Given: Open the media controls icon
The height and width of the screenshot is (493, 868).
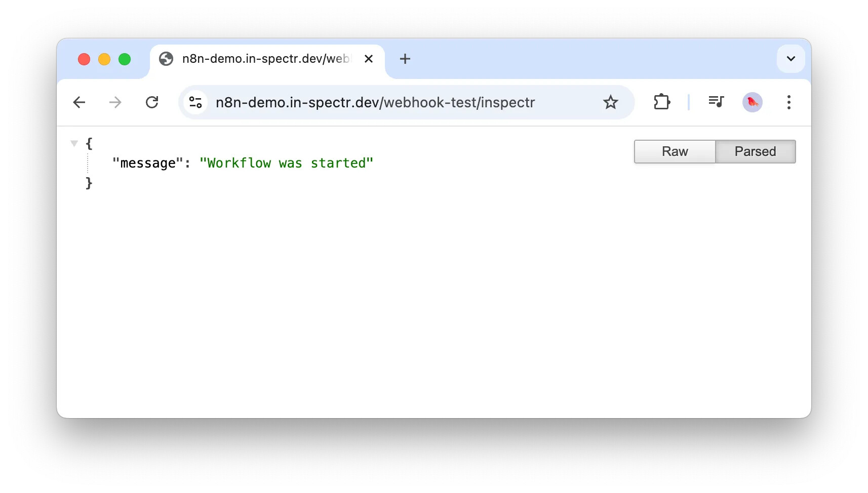Looking at the screenshot, I should [716, 103].
